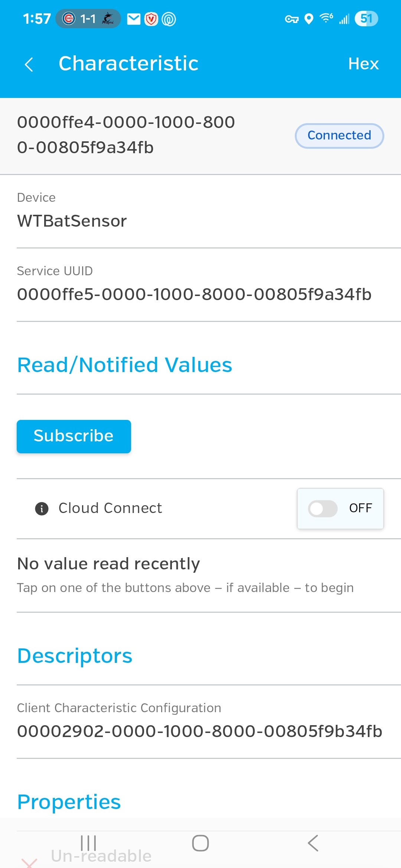Image resolution: width=401 pixels, height=868 pixels.
Task: Tap the mail notification icon
Action: click(x=134, y=19)
